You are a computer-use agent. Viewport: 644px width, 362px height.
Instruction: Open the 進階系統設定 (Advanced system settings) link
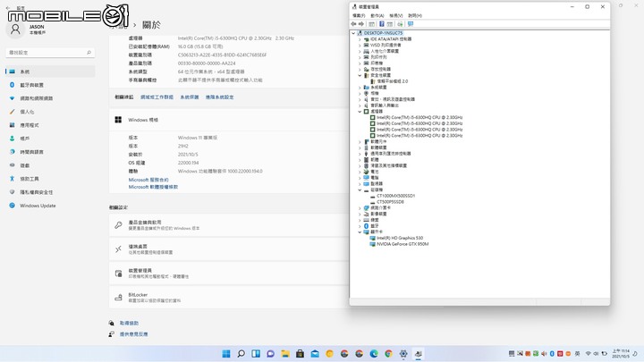220,97
